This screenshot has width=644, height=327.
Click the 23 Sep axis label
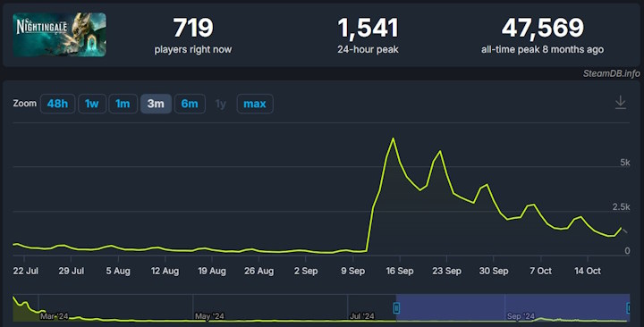[x=447, y=271]
